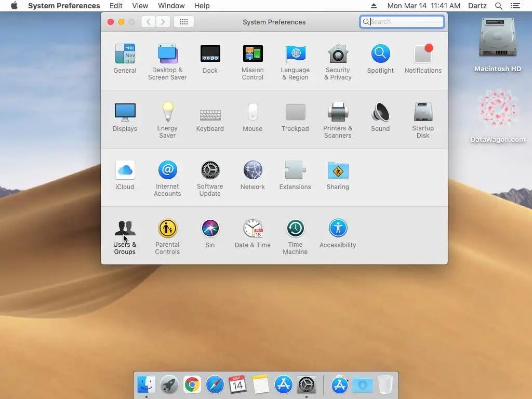This screenshot has height=399, width=532.
Task: Open the General preferences pane
Action: pyautogui.click(x=125, y=58)
